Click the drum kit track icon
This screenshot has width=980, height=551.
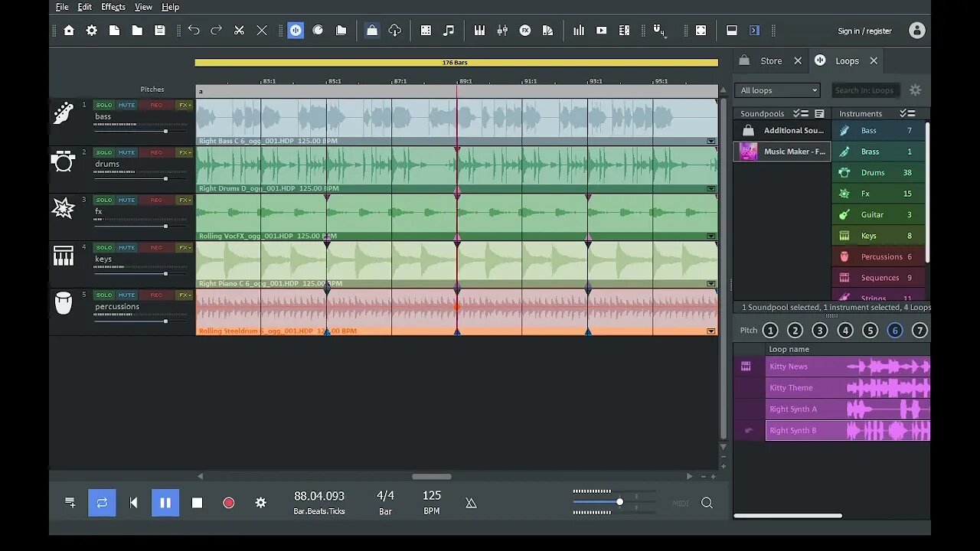pos(64,161)
